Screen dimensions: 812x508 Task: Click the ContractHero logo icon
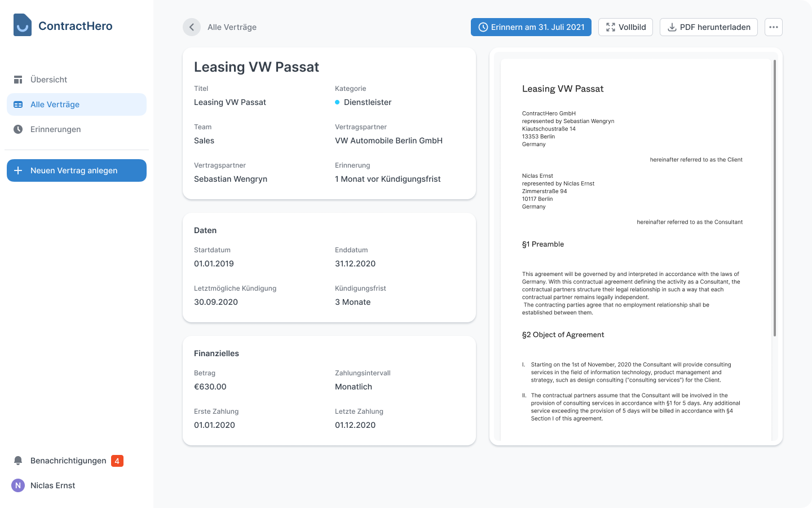[x=23, y=25]
